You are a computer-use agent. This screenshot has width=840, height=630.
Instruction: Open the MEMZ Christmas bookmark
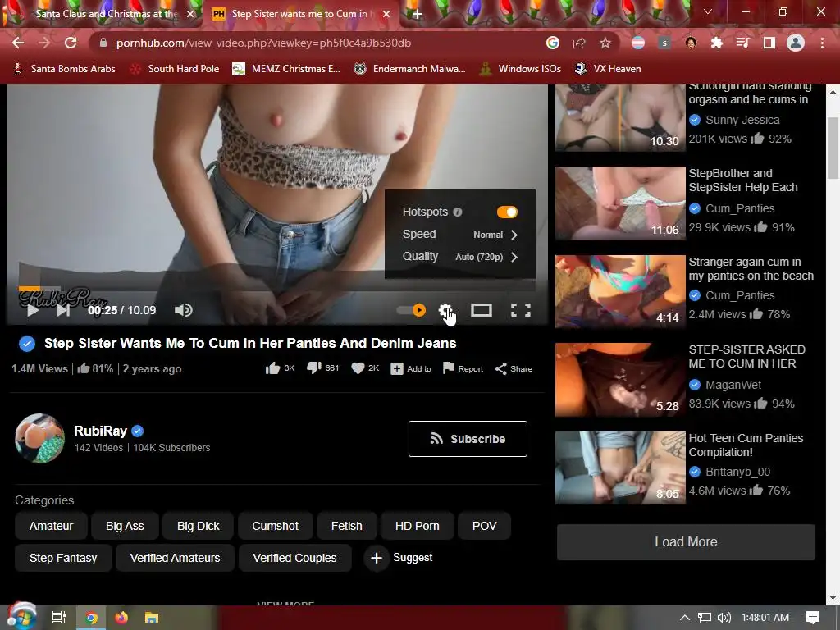pyautogui.click(x=286, y=69)
